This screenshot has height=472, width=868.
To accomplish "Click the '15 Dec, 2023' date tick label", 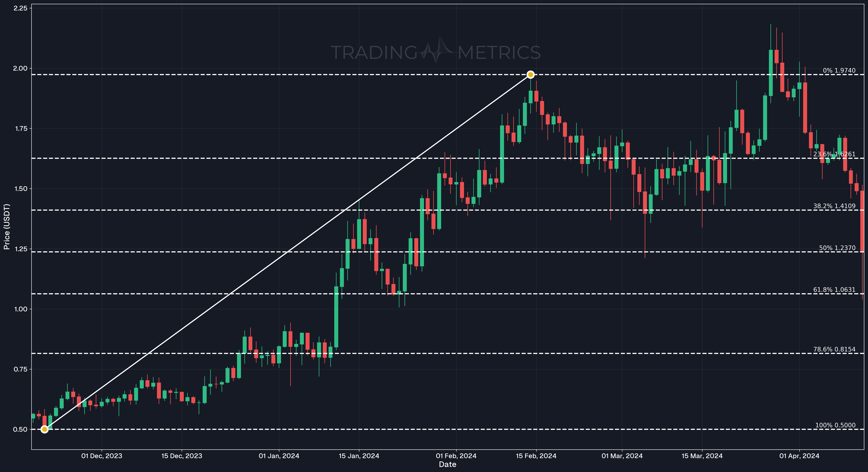I will 182,456.
